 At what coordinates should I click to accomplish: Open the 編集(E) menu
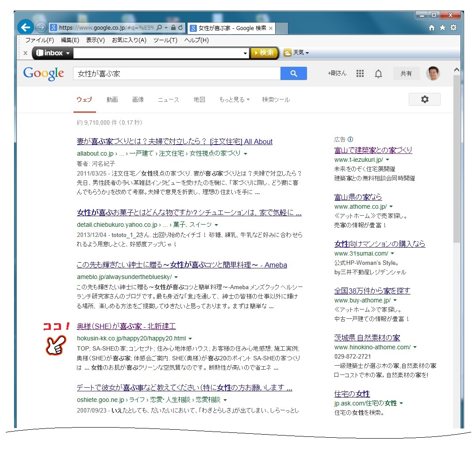[70, 40]
